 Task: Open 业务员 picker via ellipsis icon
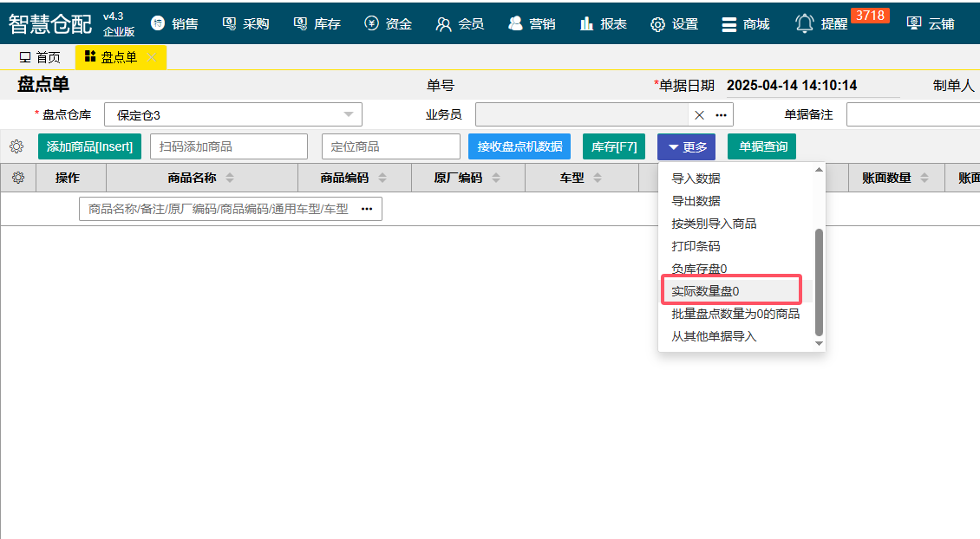pyautogui.click(x=721, y=115)
